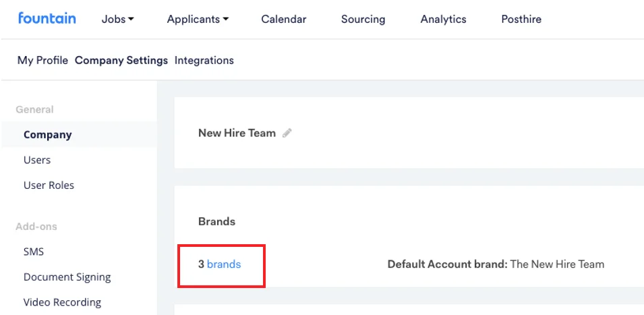This screenshot has width=644, height=315.
Task: Expand the Applicants dropdown menu
Action: point(198,20)
